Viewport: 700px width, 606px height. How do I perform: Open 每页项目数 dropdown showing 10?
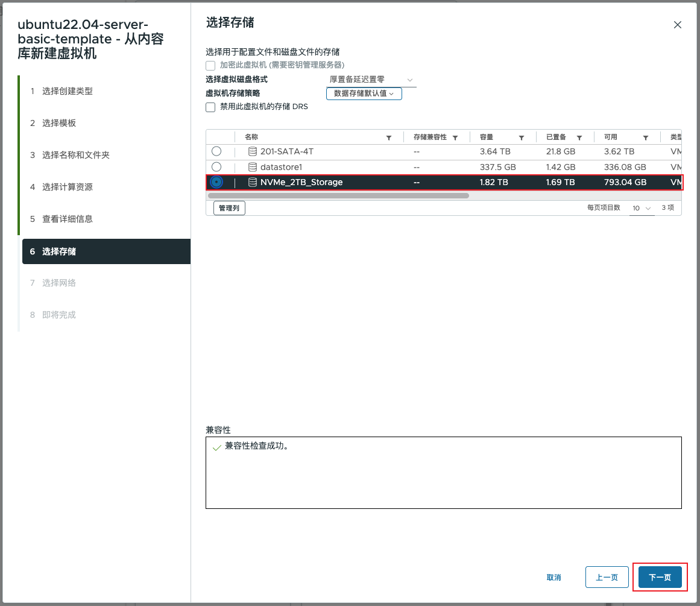(x=642, y=208)
